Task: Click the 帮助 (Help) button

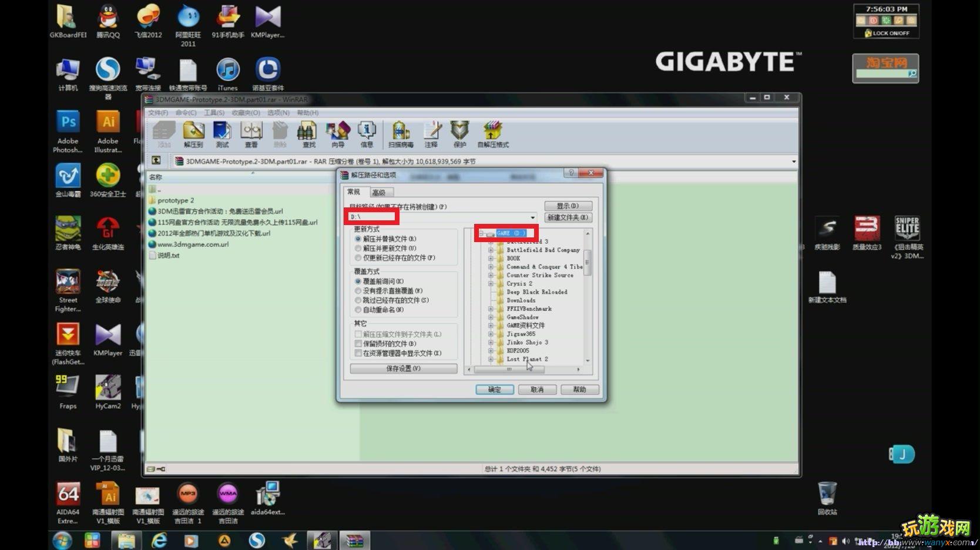Action: pyautogui.click(x=579, y=390)
